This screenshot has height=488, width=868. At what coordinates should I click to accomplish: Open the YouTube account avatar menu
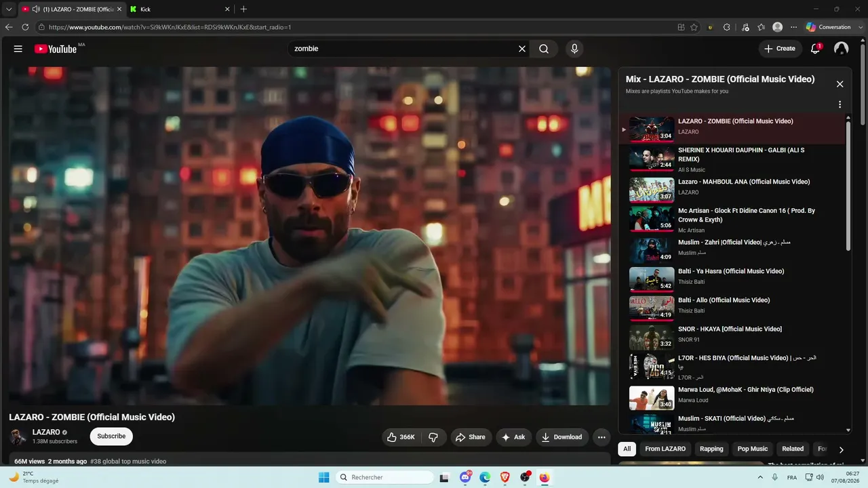point(842,49)
